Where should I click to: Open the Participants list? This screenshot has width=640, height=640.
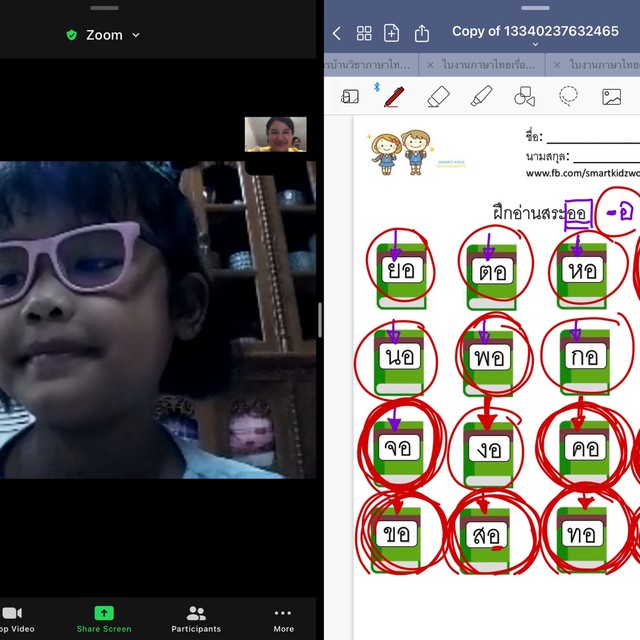coord(196,618)
